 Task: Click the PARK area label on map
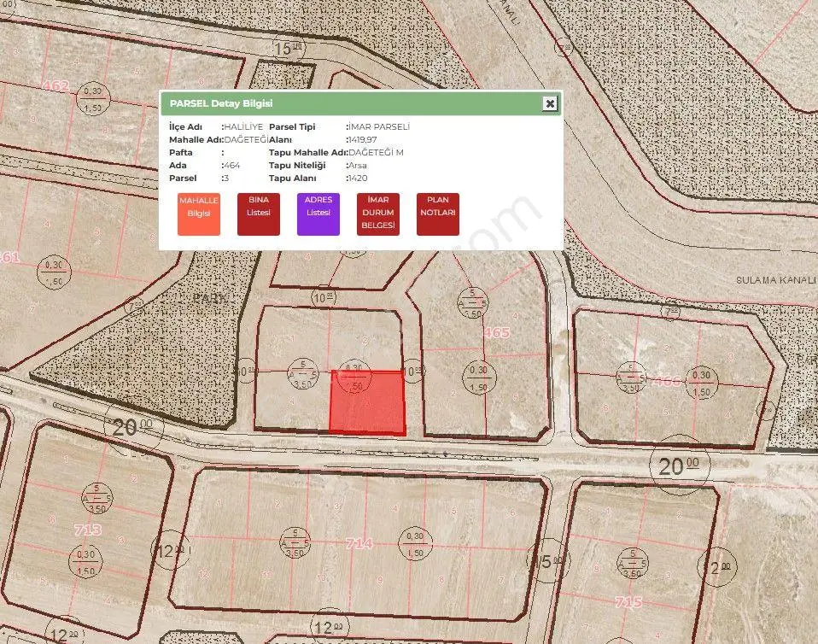point(210,299)
